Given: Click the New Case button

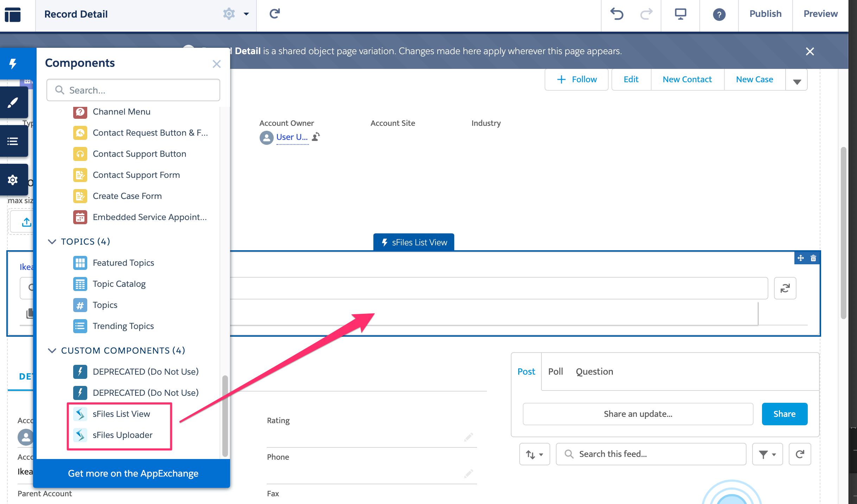Looking at the screenshot, I should pyautogui.click(x=755, y=79).
